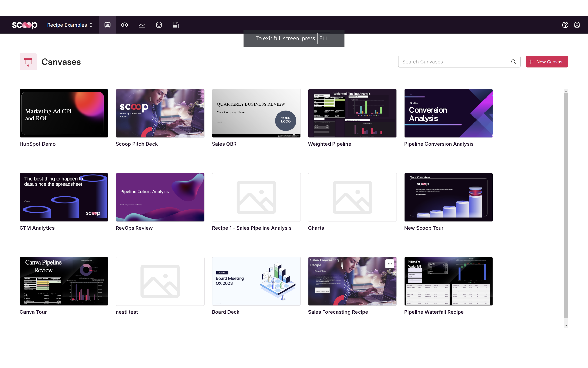Focus the Search Canvases input field
588x368 pixels.
pos(459,62)
